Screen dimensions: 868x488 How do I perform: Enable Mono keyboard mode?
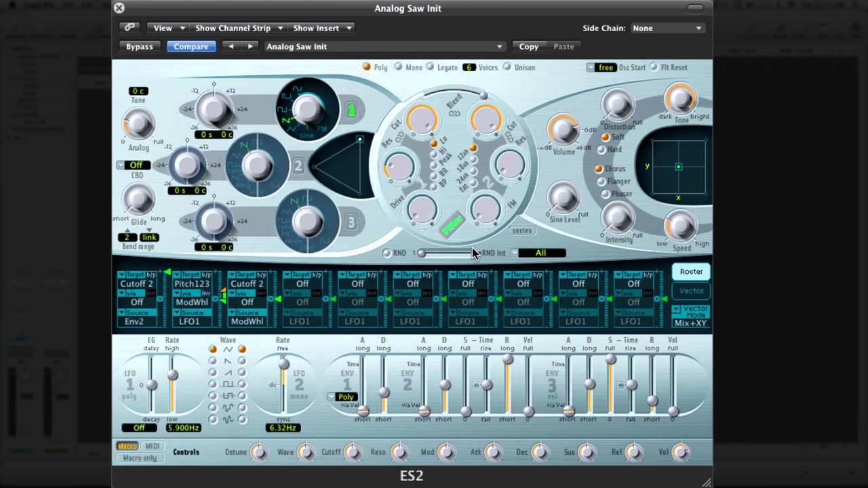pyautogui.click(x=398, y=67)
